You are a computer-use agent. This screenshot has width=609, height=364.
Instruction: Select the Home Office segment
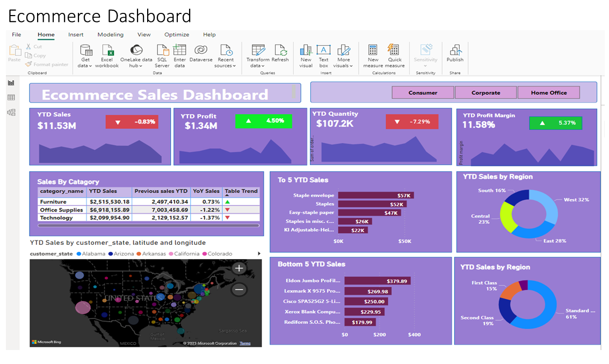tap(548, 93)
